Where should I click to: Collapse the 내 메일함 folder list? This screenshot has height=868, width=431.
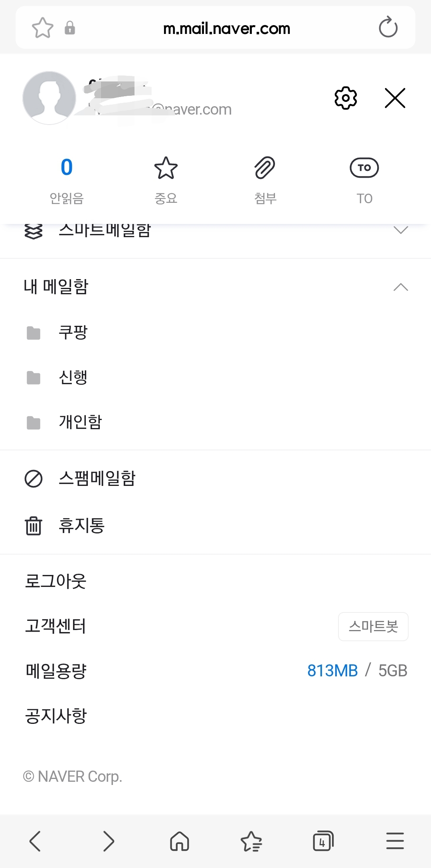[x=401, y=287]
